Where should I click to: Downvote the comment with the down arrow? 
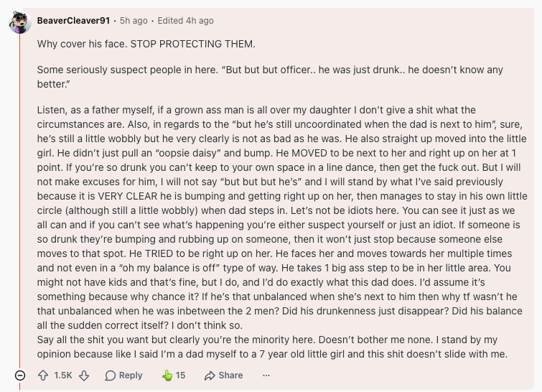point(84,375)
